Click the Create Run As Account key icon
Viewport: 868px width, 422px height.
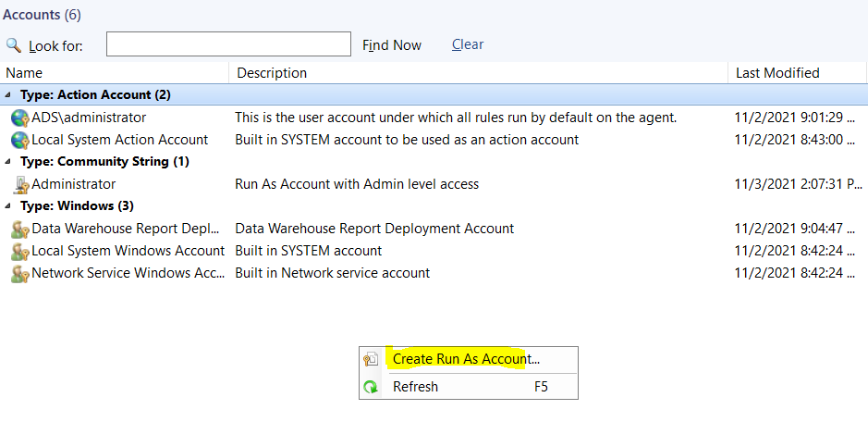(x=371, y=359)
